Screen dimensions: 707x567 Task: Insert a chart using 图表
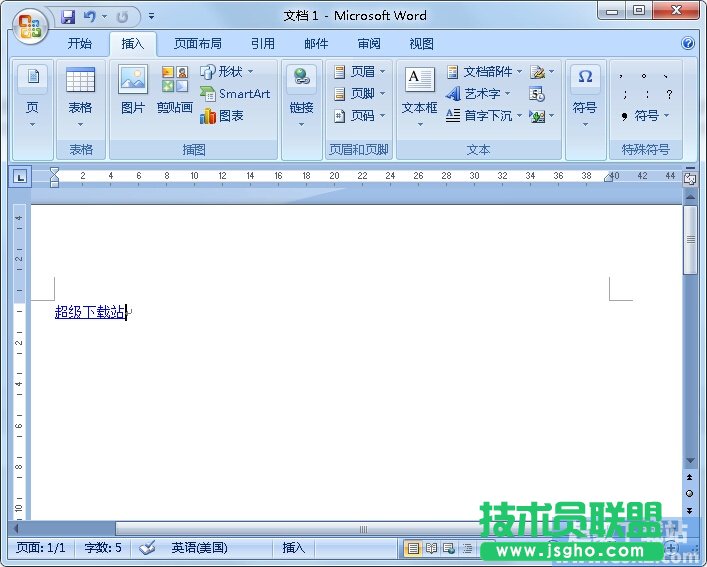[x=222, y=116]
